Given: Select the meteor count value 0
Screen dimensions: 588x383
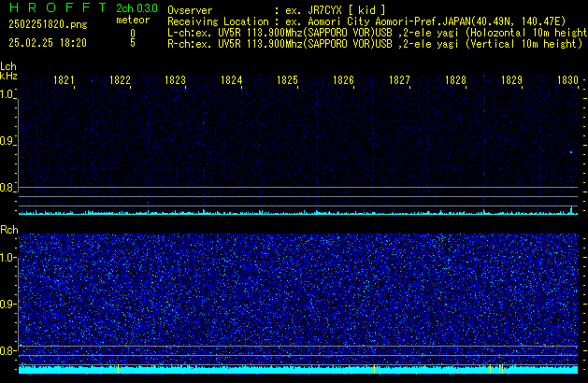Looking at the screenshot, I should pos(133,34).
